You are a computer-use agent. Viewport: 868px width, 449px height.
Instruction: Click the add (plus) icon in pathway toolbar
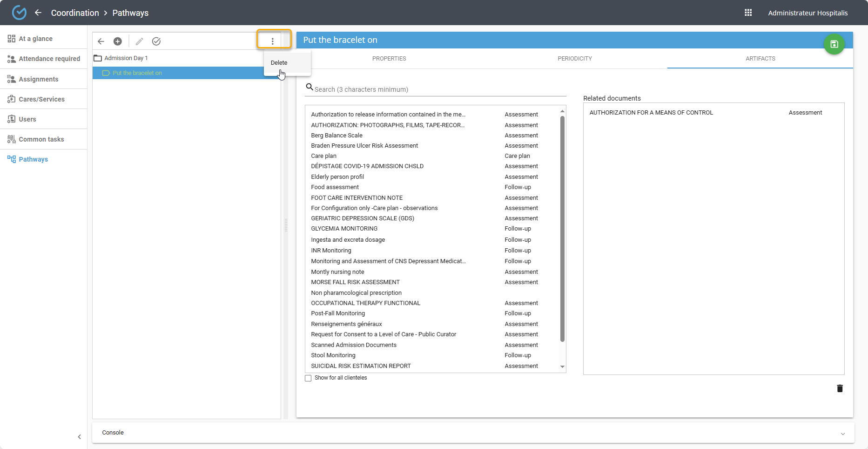[x=118, y=41]
